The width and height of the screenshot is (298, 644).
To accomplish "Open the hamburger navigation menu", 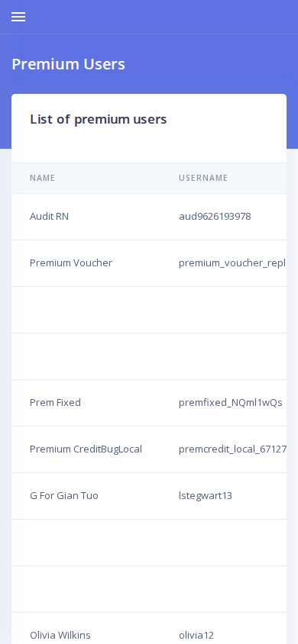I will [18, 17].
